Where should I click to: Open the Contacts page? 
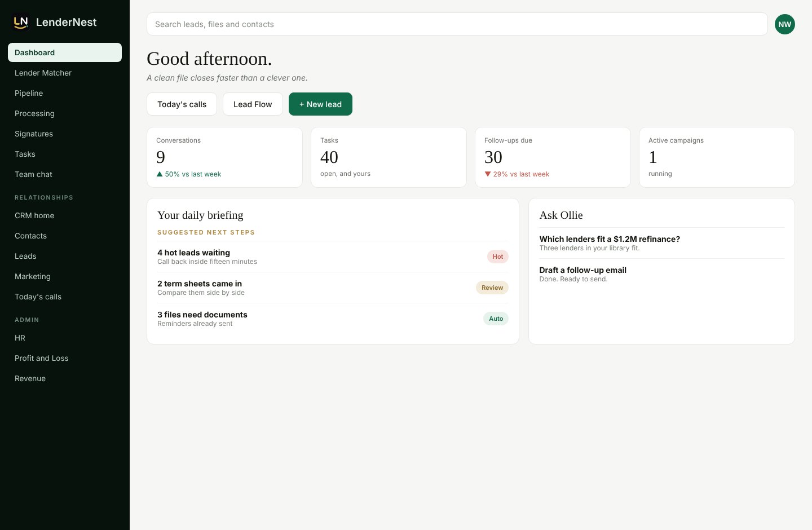[65, 236]
